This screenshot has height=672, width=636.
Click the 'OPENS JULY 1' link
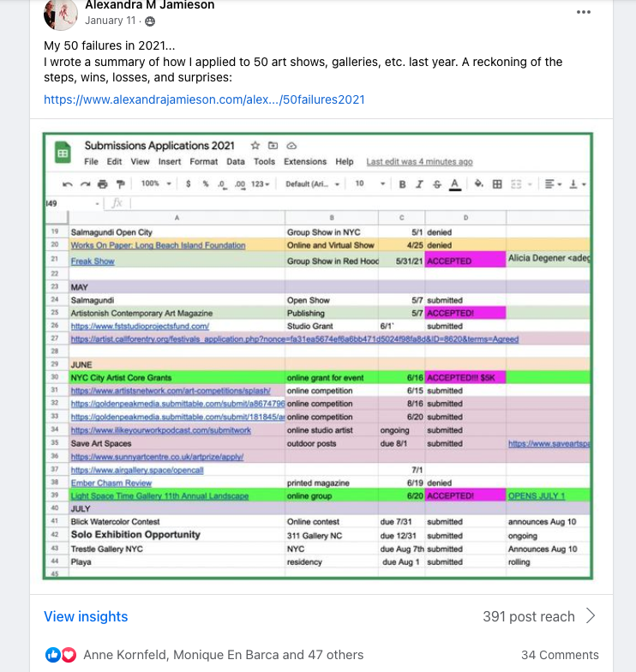(537, 495)
